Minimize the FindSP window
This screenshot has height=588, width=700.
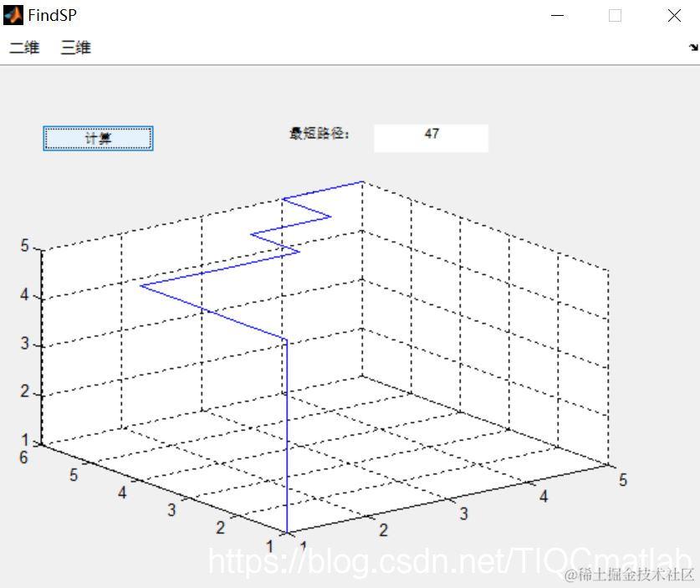557,15
